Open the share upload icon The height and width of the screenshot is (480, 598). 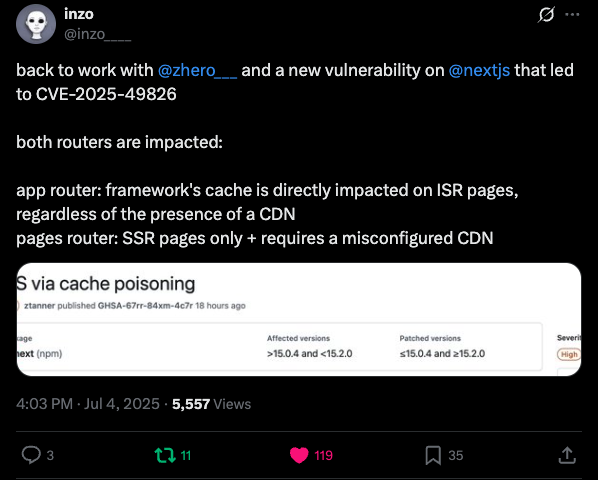coord(567,455)
